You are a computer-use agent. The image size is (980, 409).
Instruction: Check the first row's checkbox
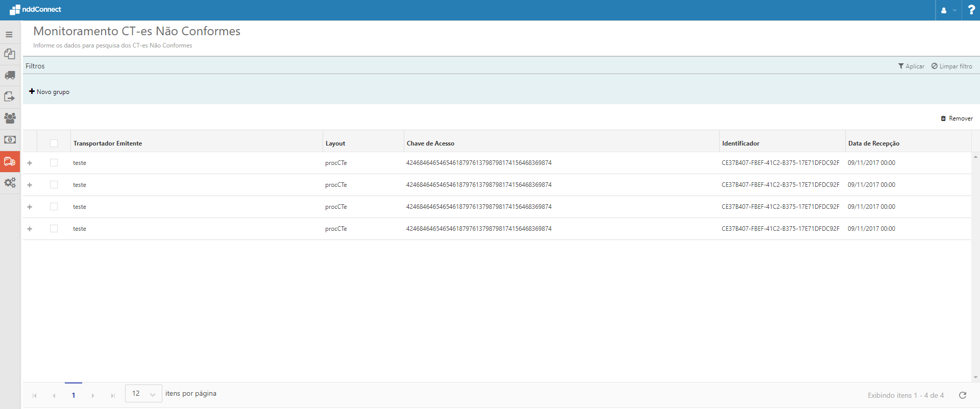[54, 163]
